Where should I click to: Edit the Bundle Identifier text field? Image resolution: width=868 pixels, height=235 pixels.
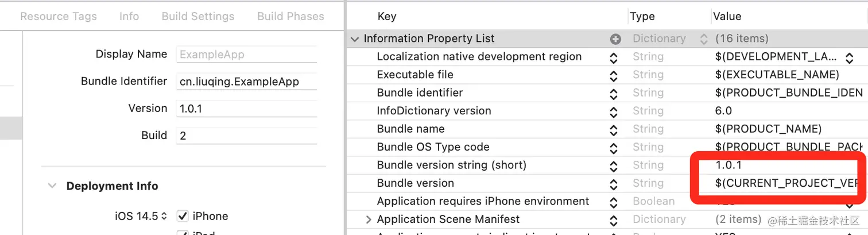click(x=247, y=82)
